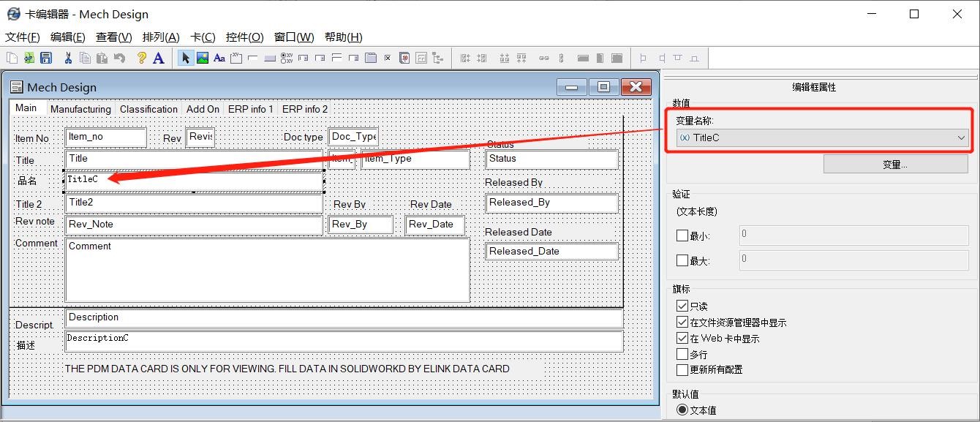Switch to the Manufacturing tab

pyautogui.click(x=80, y=109)
